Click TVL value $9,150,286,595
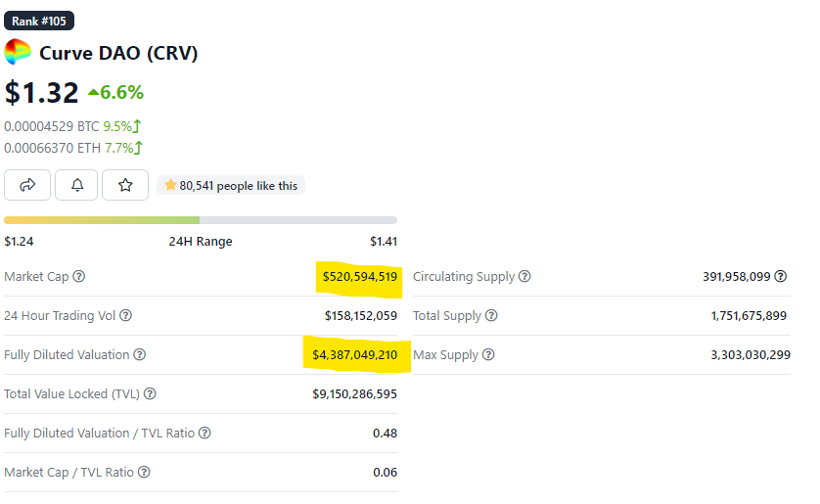Screen dimensions: 820x504 tap(354, 394)
